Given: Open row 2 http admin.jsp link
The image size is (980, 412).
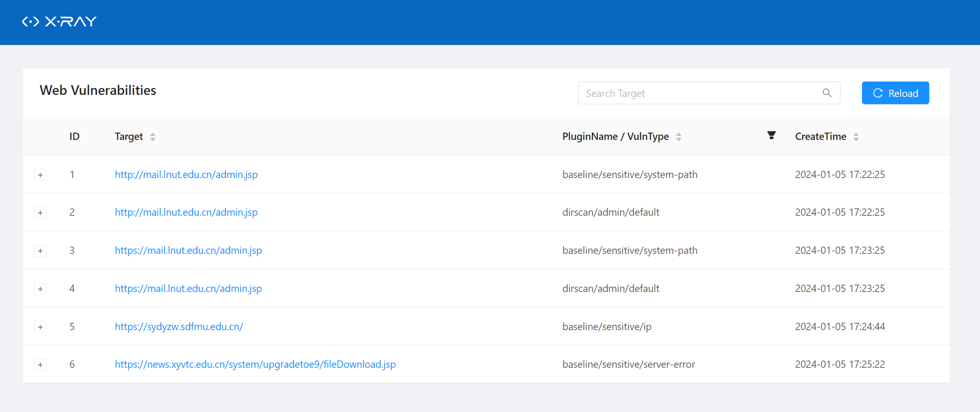Looking at the screenshot, I should (186, 212).
